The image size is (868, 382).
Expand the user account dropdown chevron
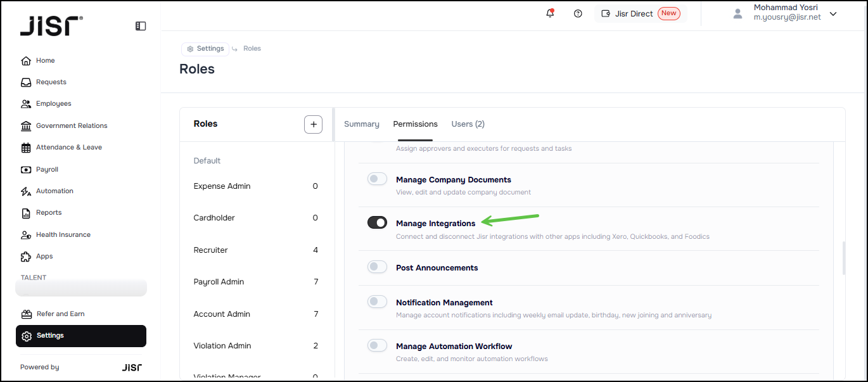coord(833,14)
